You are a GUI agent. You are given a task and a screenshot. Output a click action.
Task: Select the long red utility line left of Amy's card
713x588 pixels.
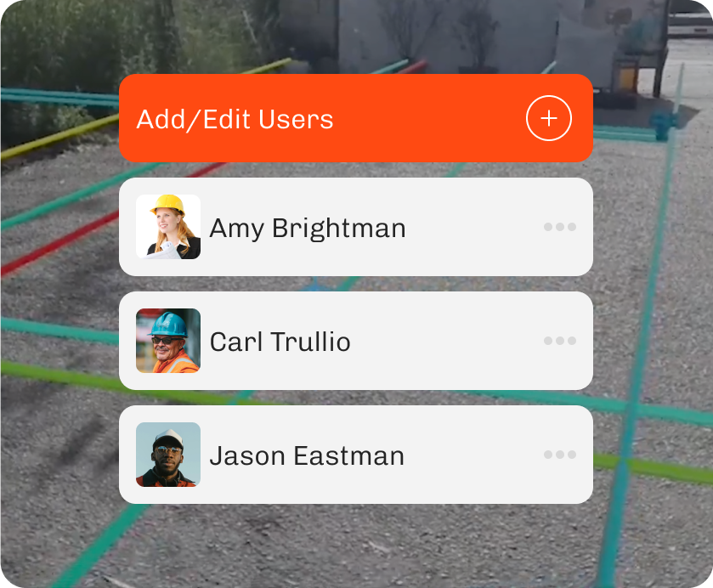click(x=59, y=244)
